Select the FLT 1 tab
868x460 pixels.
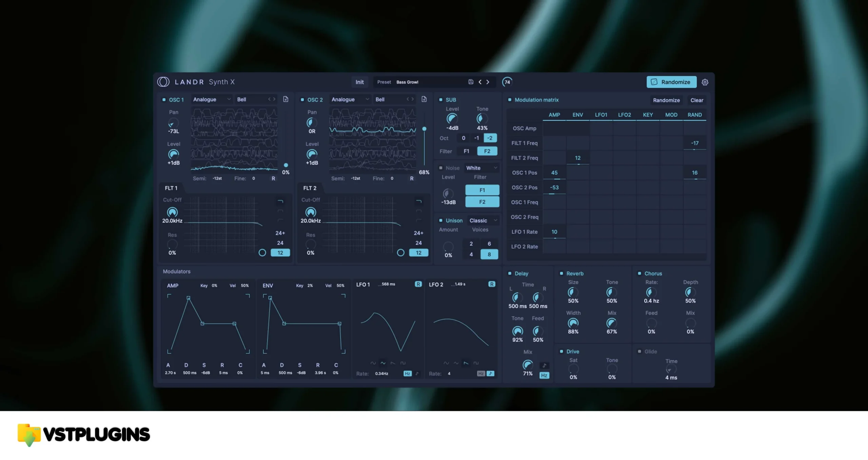coord(171,188)
